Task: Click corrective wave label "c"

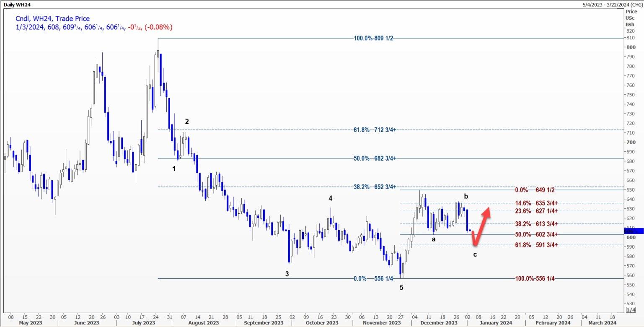Action: point(475,254)
